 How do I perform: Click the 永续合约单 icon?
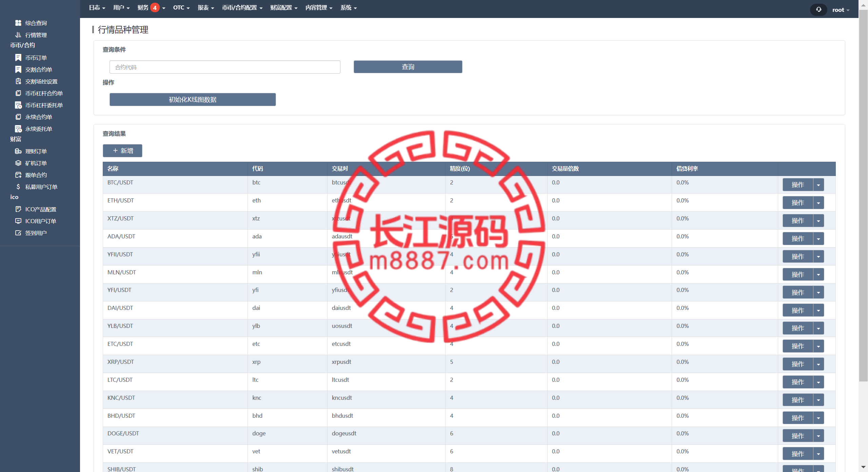[x=18, y=117]
